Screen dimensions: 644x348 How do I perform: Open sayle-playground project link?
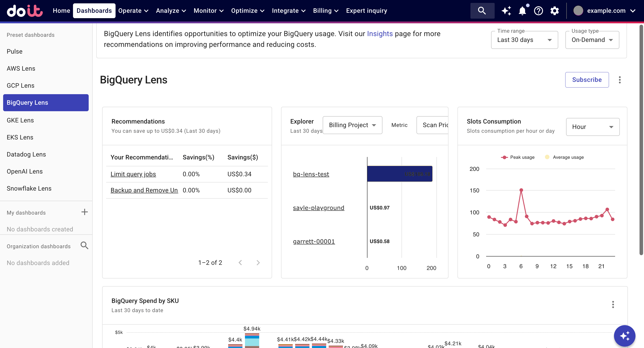[318, 208]
